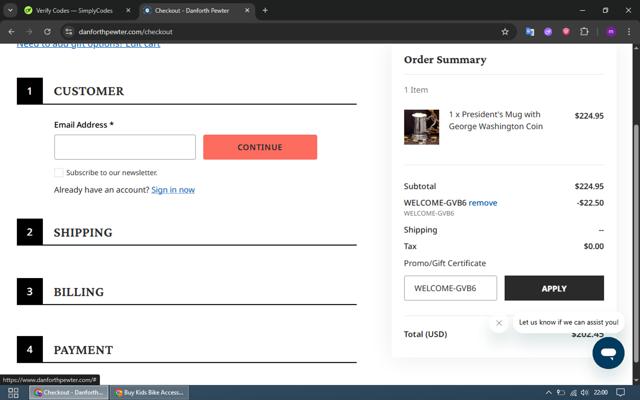The height and width of the screenshot is (400, 640).
Task: Click the red shield extension icon
Action: click(566, 32)
